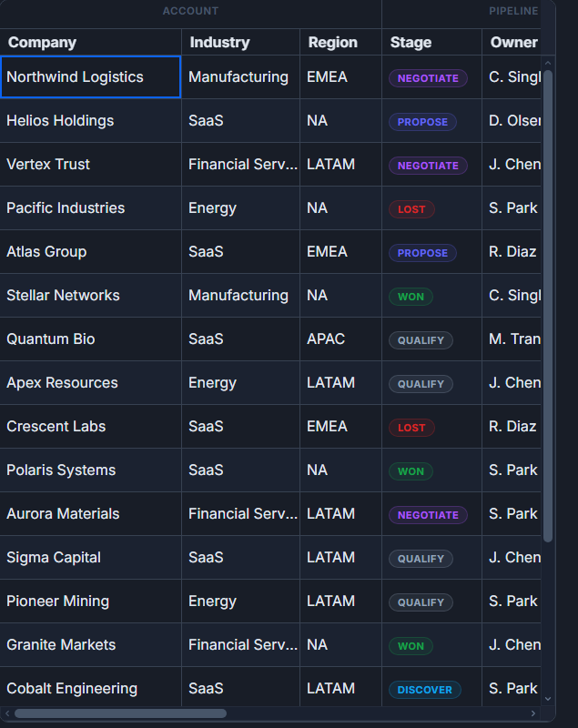
Task: Select the Helios Holdings company cell
Action: 90,121
